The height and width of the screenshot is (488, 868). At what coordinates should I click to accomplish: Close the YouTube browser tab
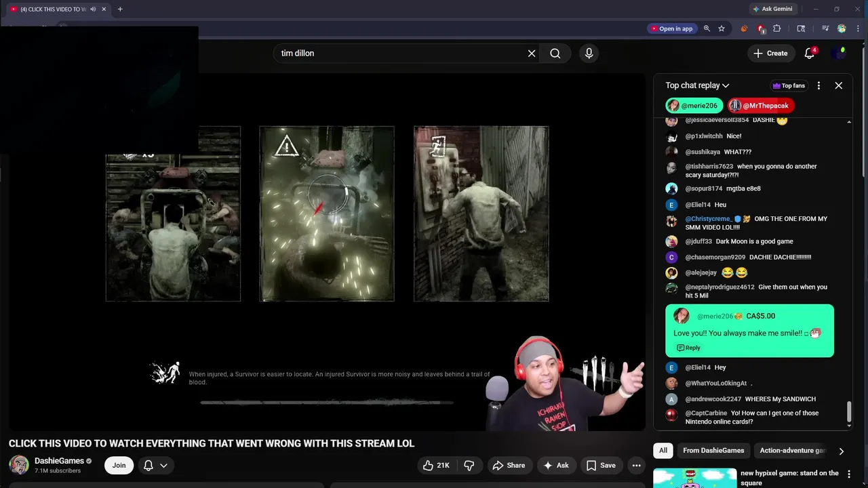tap(104, 9)
